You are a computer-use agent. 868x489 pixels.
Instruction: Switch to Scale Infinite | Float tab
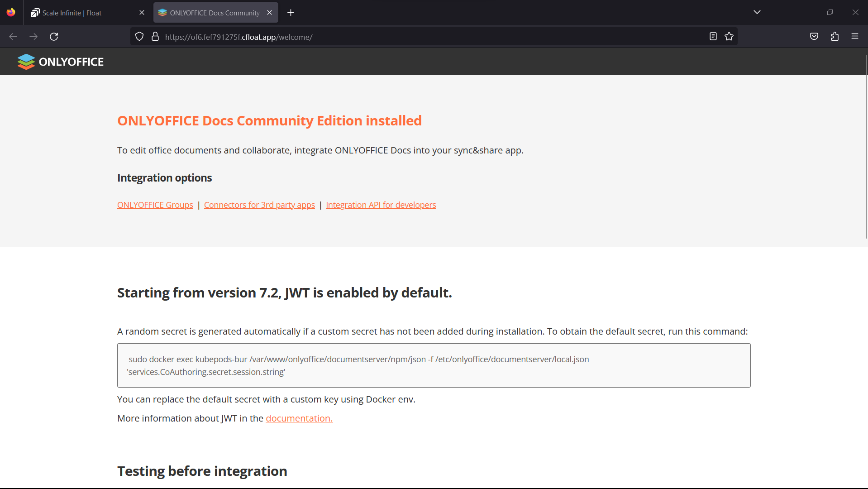coord(87,13)
